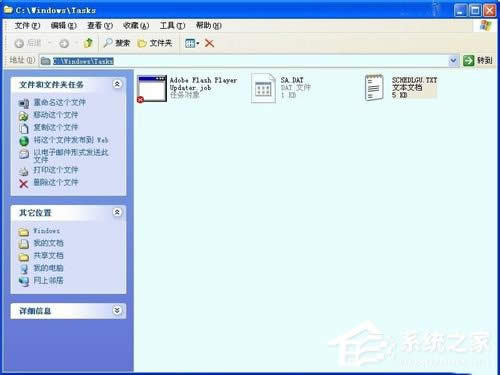The image size is (500, 375).
Task: Open the File (文件) menu
Action: click(x=27, y=26)
